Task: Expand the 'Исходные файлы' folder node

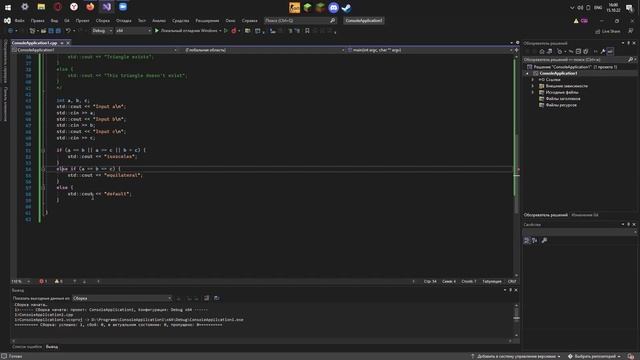Action: point(533,92)
